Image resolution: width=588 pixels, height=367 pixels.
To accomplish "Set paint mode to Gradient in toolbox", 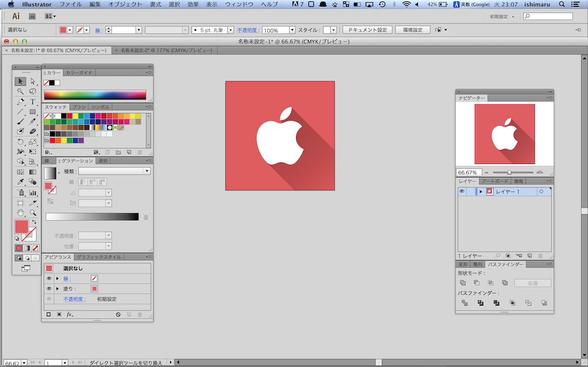I will coord(27,248).
